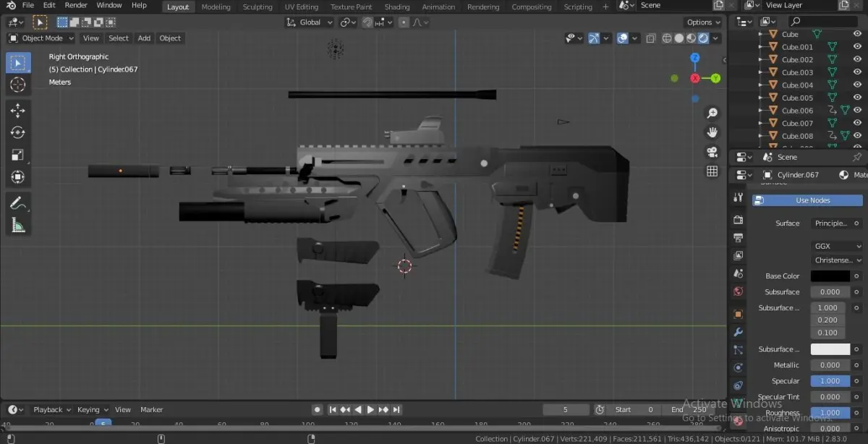Image resolution: width=868 pixels, height=444 pixels.
Task: Toggle snapping magnet icon
Action: (368, 22)
